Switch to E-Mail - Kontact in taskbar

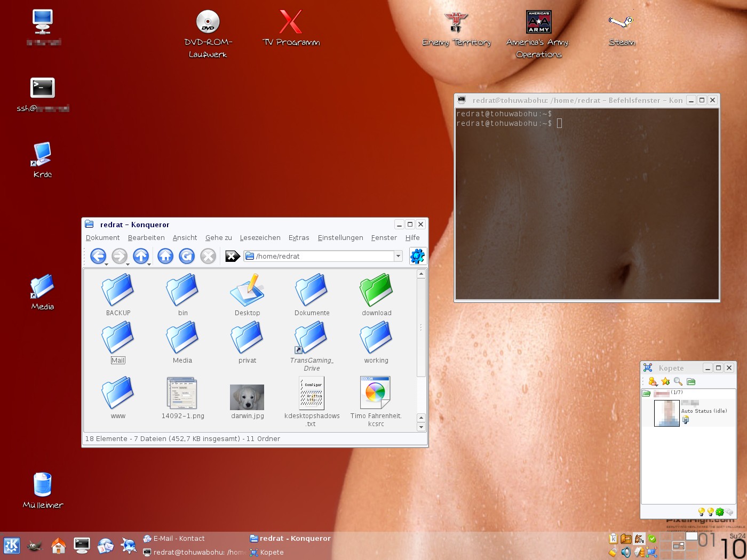click(x=179, y=539)
